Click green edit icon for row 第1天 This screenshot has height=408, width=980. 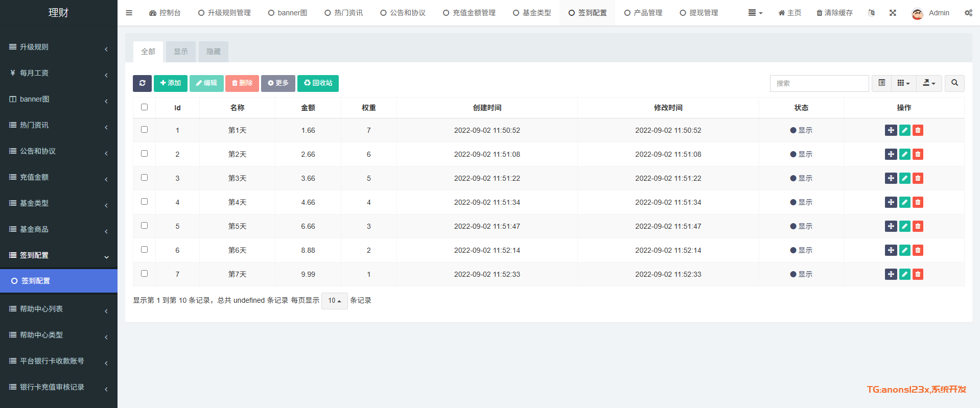pos(904,130)
